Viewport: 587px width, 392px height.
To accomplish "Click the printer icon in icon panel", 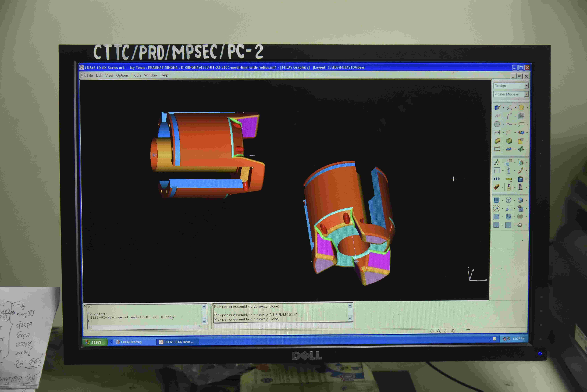I will click(520, 225).
